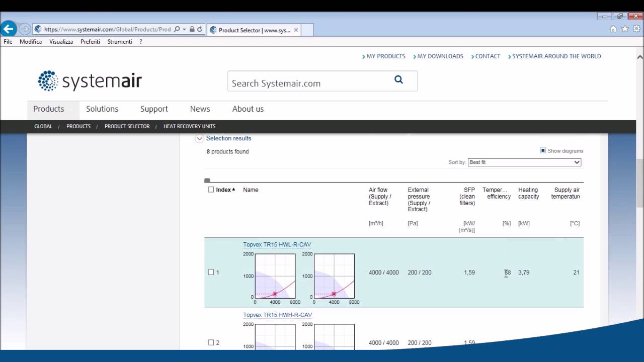Open the News navigation tab
Viewport: 644px width, 362px height.
(x=200, y=109)
